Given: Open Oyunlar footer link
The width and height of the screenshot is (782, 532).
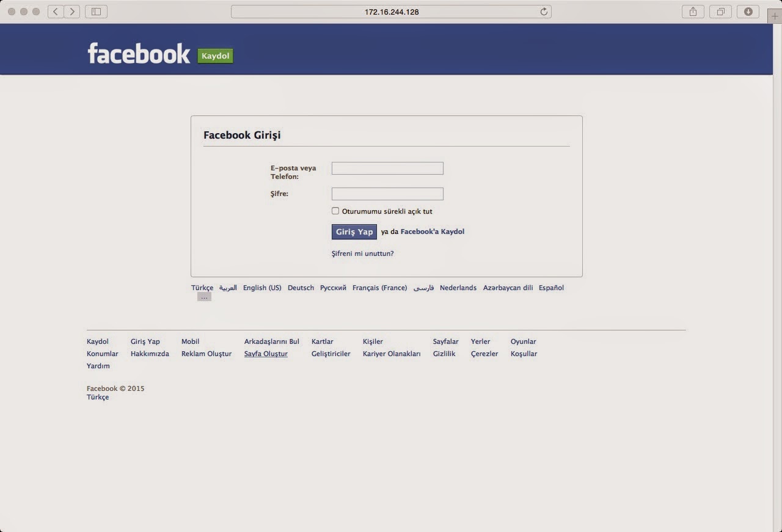Looking at the screenshot, I should point(524,341).
